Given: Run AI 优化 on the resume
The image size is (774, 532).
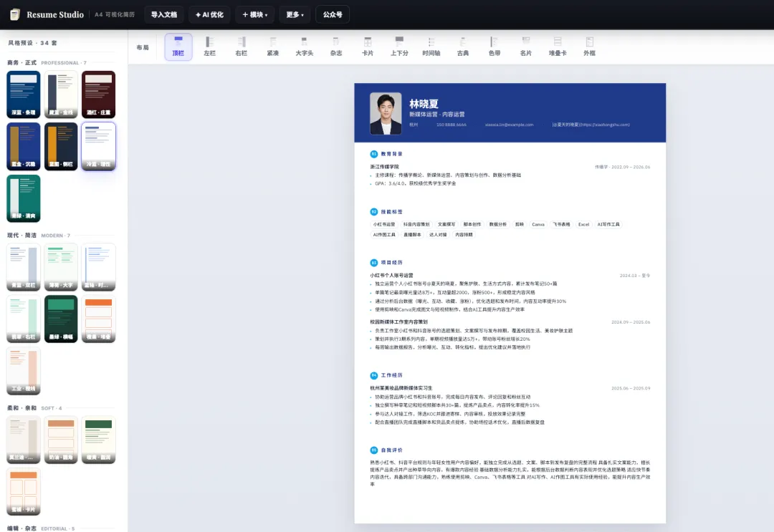Looking at the screenshot, I should pyautogui.click(x=210, y=15).
